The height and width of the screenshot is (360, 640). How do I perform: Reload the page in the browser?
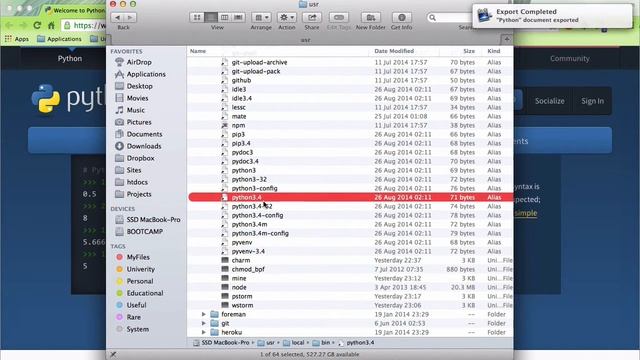point(37,25)
